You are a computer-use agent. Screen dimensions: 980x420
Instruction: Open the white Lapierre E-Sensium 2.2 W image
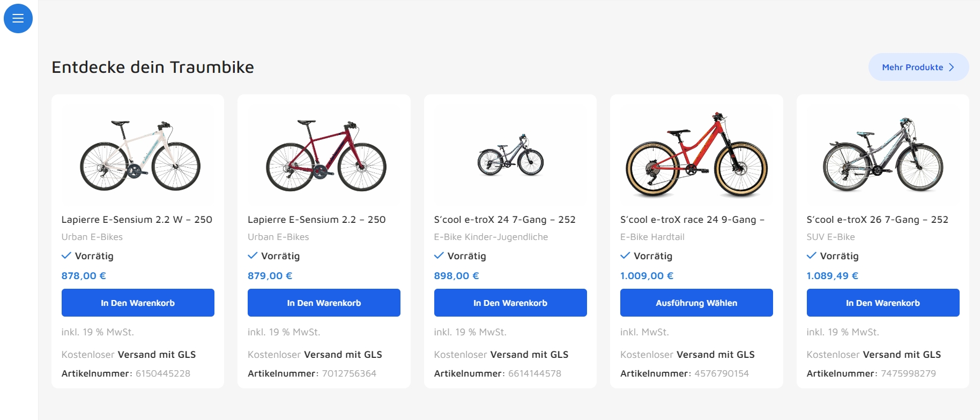138,155
